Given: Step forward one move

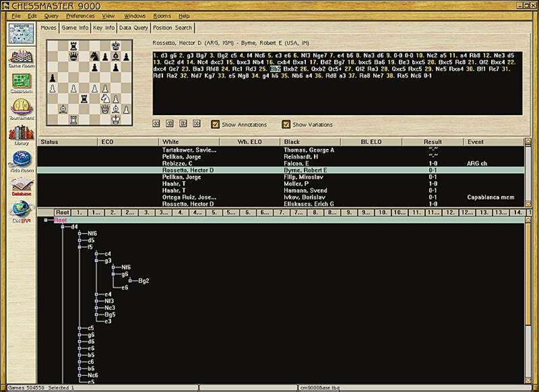Looking at the screenshot, I should [183, 123].
